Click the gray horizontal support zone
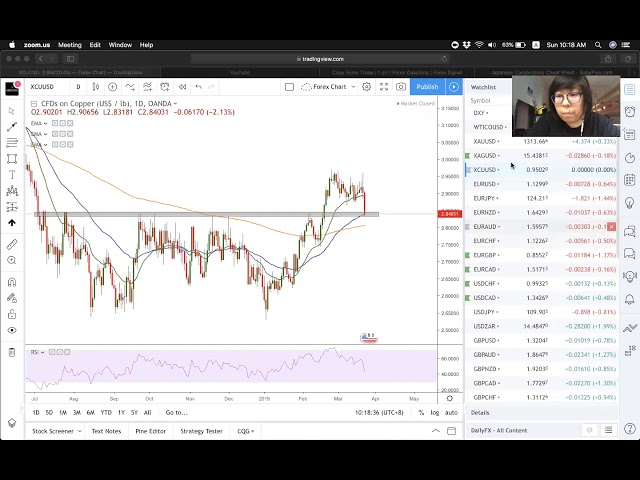Screen dimensions: 640x480 click(x=200, y=214)
